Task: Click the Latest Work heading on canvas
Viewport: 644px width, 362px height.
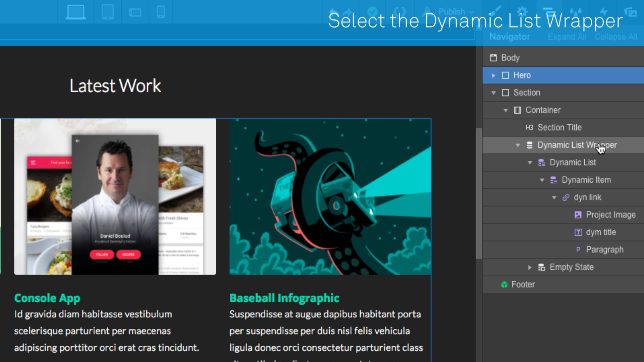Action: [x=115, y=86]
